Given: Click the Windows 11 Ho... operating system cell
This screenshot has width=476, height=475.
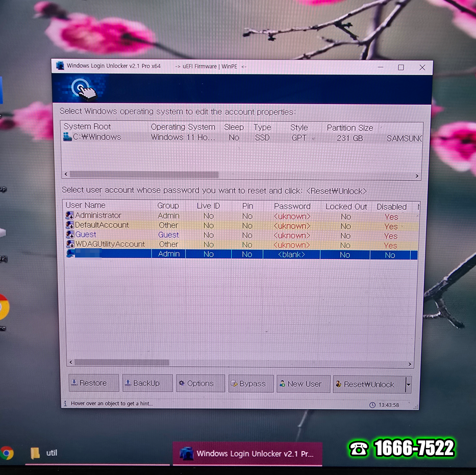Looking at the screenshot, I should pyautogui.click(x=183, y=137).
